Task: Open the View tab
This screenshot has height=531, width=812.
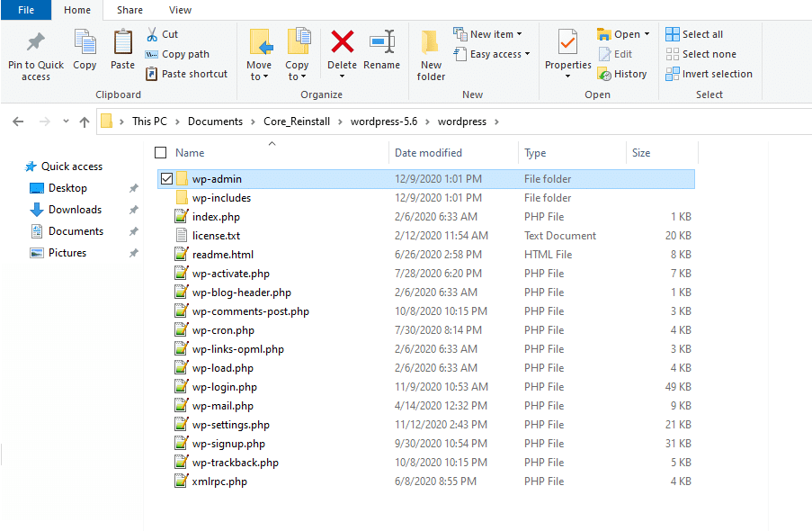Action: (x=180, y=10)
